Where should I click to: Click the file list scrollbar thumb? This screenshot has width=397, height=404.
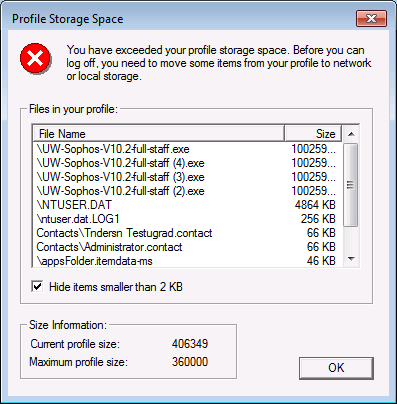350,185
